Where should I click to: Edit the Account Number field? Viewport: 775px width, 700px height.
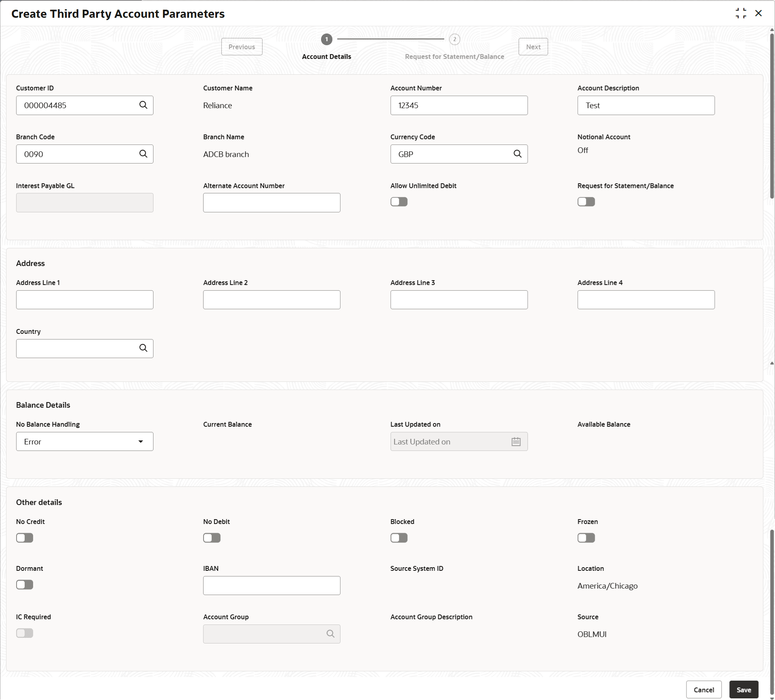click(459, 105)
